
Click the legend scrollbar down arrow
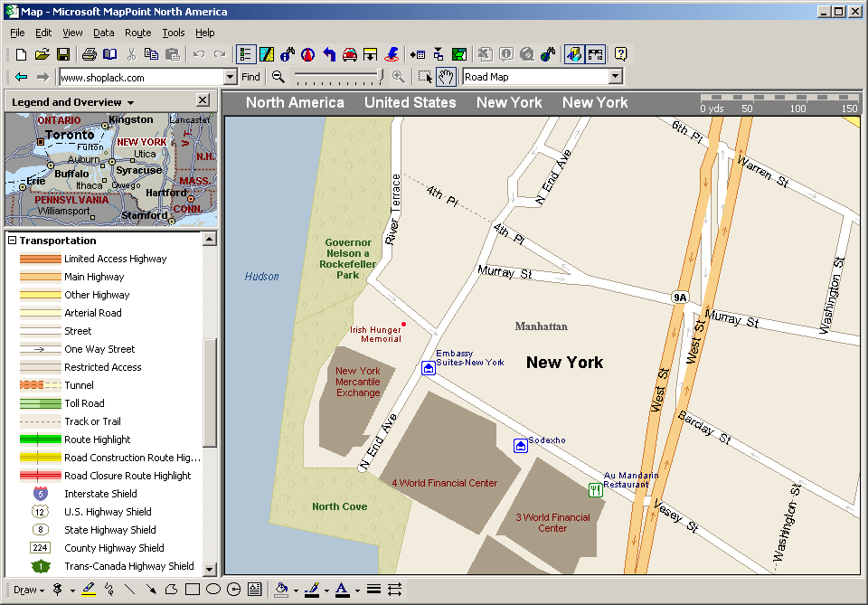[x=209, y=569]
